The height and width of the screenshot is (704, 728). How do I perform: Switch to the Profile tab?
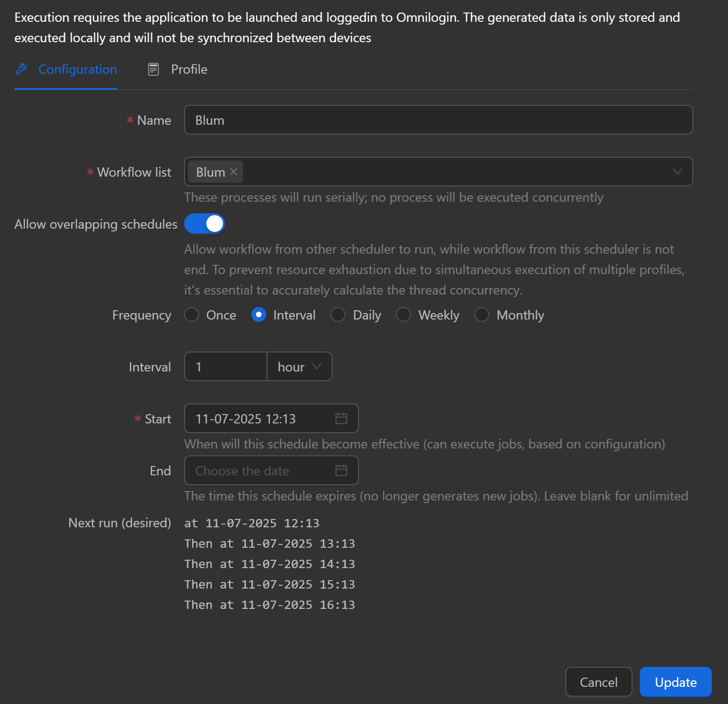tap(189, 69)
